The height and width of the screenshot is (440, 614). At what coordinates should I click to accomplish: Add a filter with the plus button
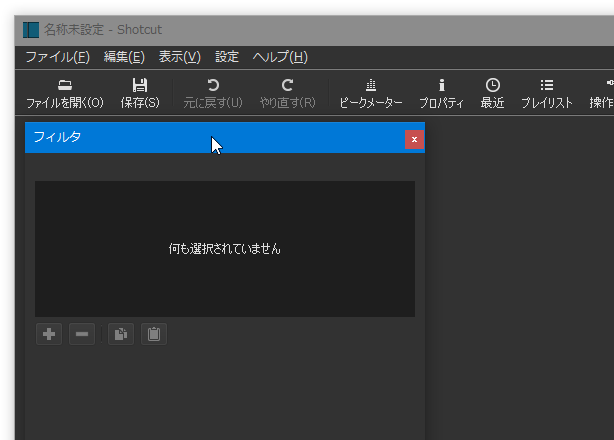tap(49, 334)
